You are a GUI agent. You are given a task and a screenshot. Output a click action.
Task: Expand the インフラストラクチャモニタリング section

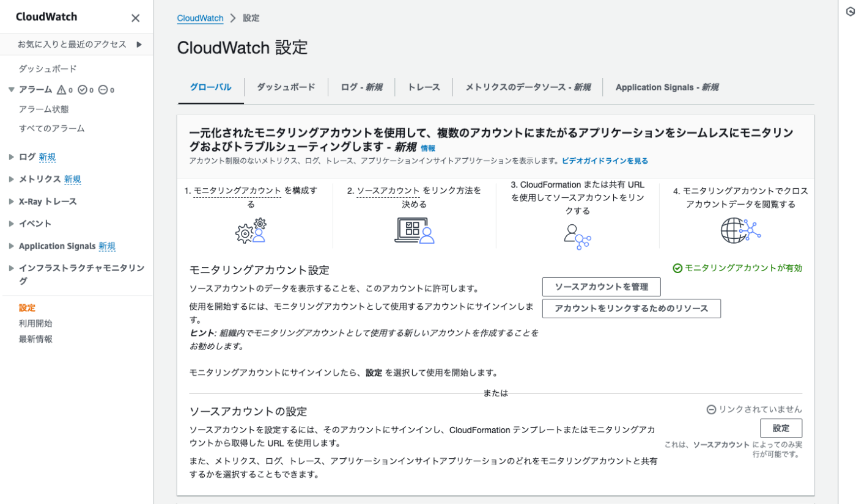coord(11,268)
